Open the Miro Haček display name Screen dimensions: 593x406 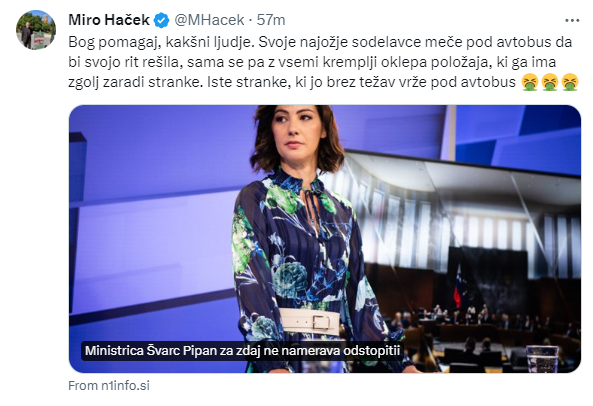tap(109, 20)
